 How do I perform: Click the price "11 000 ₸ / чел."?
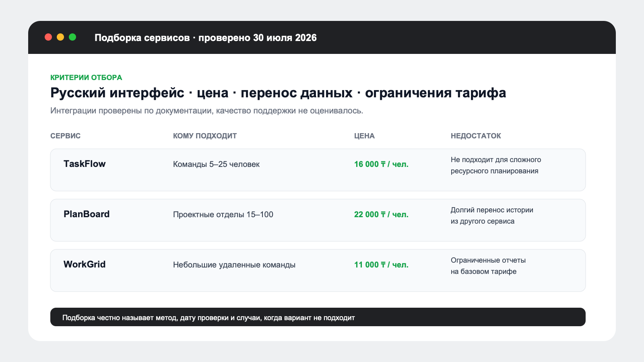pyautogui.click(x=381, y=265)
